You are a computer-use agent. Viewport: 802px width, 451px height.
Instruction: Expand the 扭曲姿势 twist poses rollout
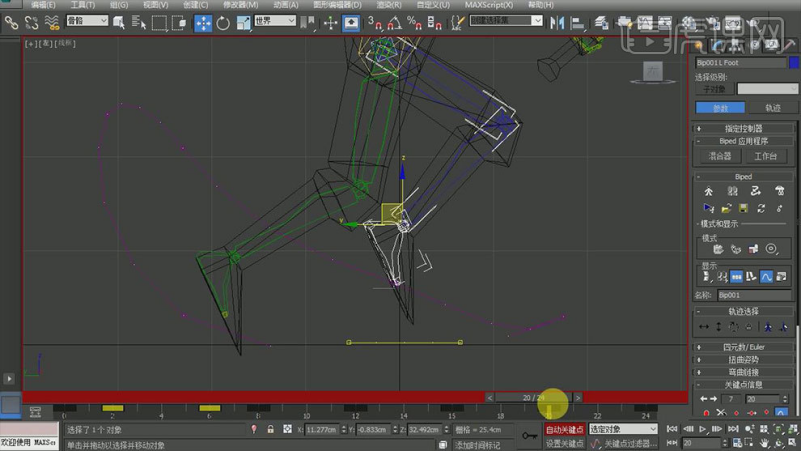pos(743,359)
